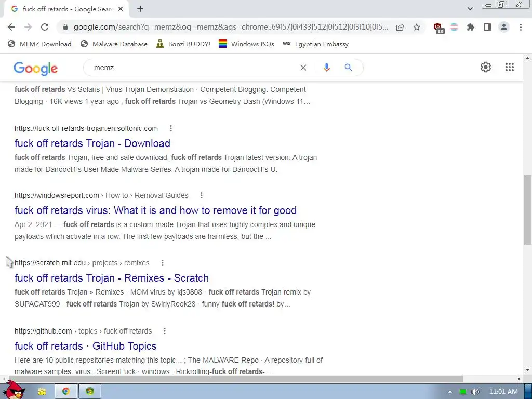Image resolution: width=532 pixels, height=399 pixels.
Task: Open the file explorer taskbar icon
Action: [x=42, y=392]
